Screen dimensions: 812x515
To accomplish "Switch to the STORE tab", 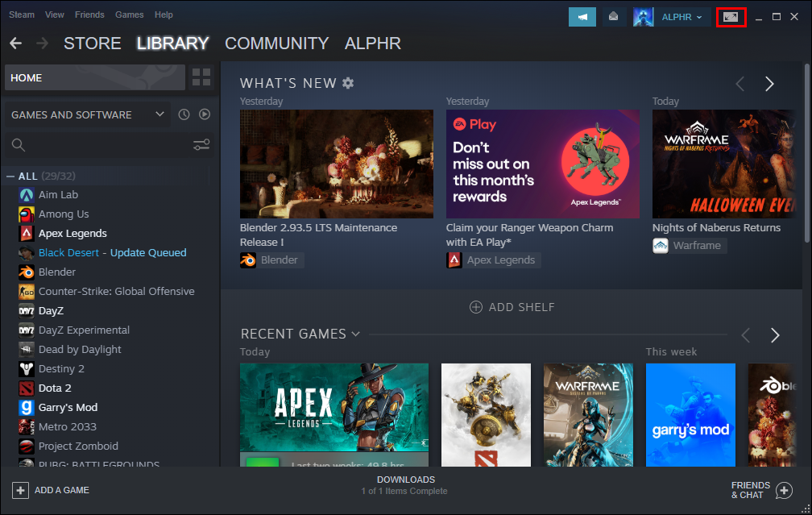I will coord(92,43).
